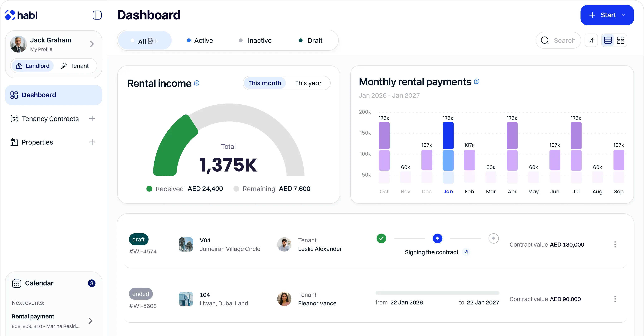Click Rental income help info icon
This screenshot has width=644, height=336.
click(x=197, y=83)
